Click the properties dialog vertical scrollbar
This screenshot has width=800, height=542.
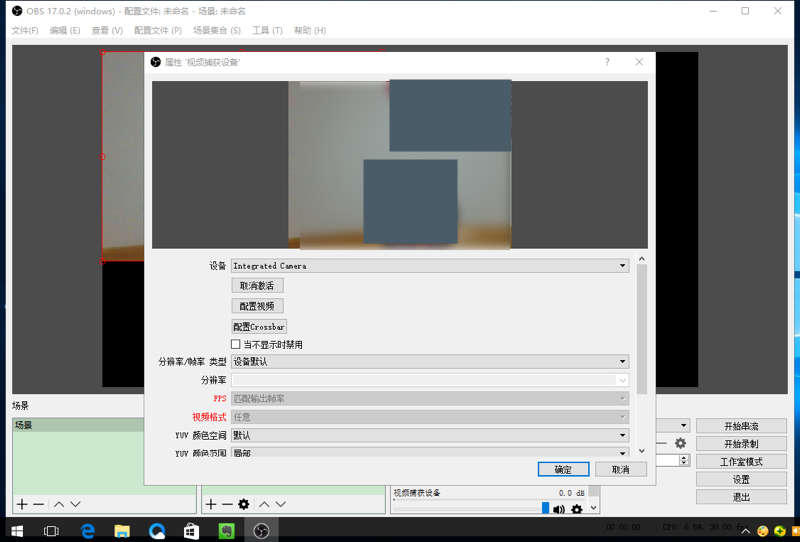[642, 329]
